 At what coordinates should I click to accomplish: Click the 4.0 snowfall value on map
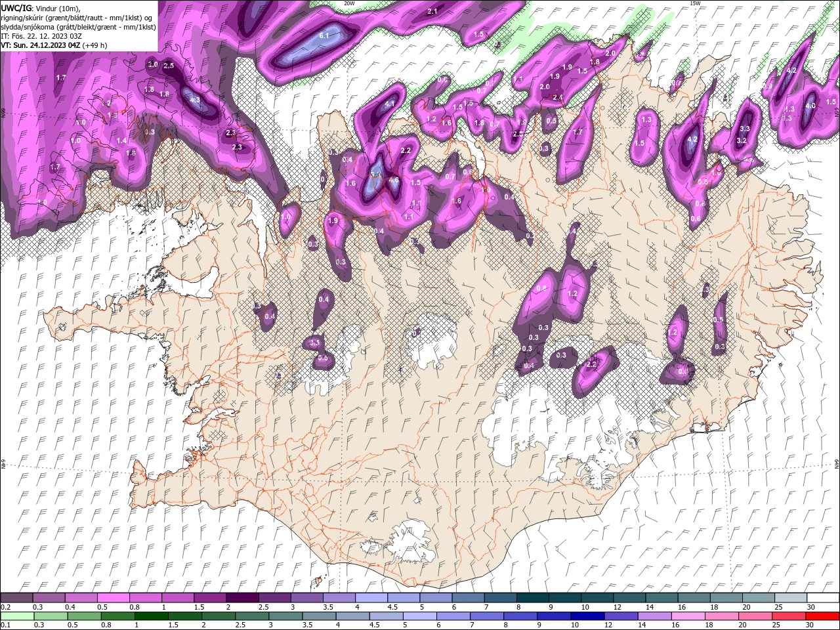[x=810, y=106]
